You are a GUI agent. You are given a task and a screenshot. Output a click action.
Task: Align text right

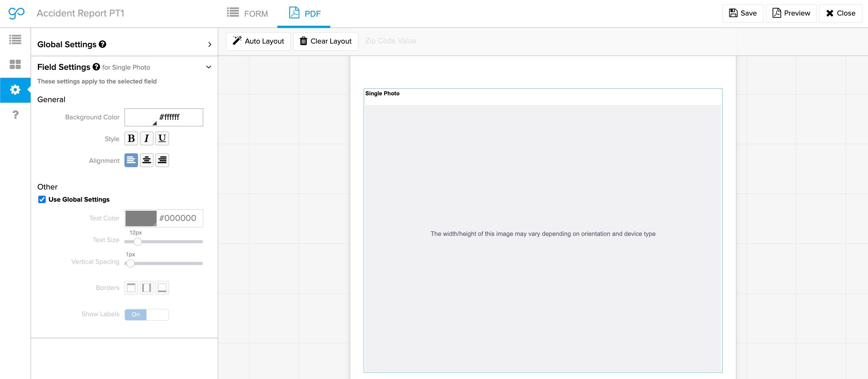coord(162,160)
